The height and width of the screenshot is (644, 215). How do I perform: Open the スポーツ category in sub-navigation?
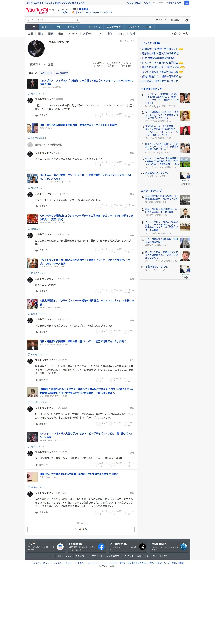click(x=88, y=33)
